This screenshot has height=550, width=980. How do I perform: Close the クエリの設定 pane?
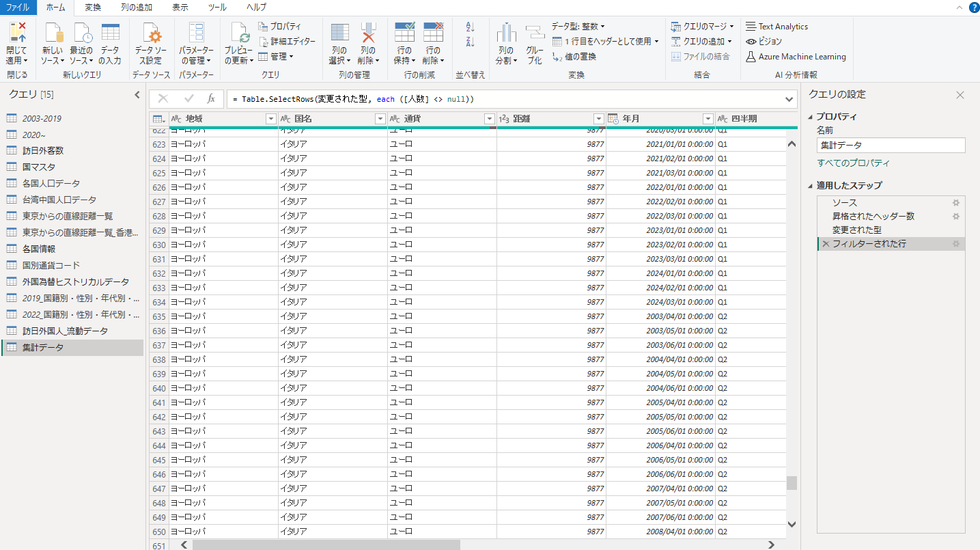(960, 95)
